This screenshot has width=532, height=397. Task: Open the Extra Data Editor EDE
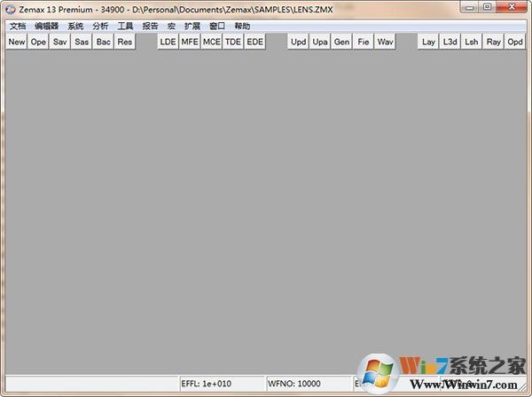click(254, 42)
